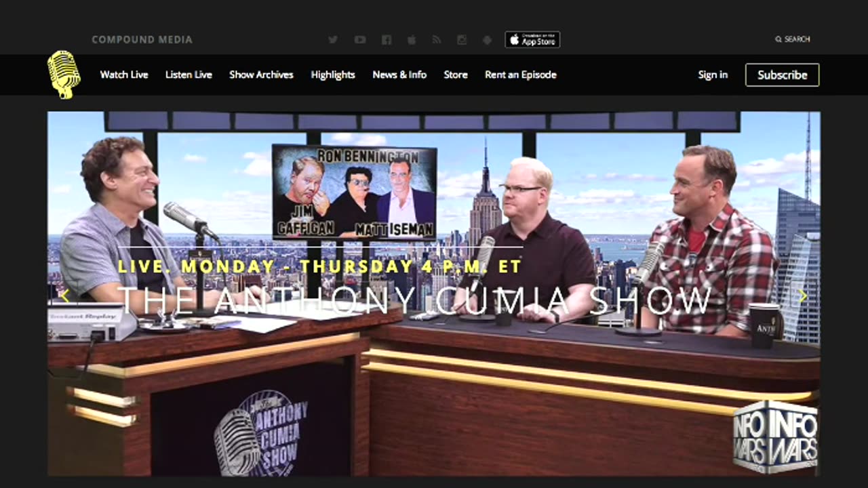Open Rent an Episode
This screenshot has width=868, height=488.
(x=521, y=75)
